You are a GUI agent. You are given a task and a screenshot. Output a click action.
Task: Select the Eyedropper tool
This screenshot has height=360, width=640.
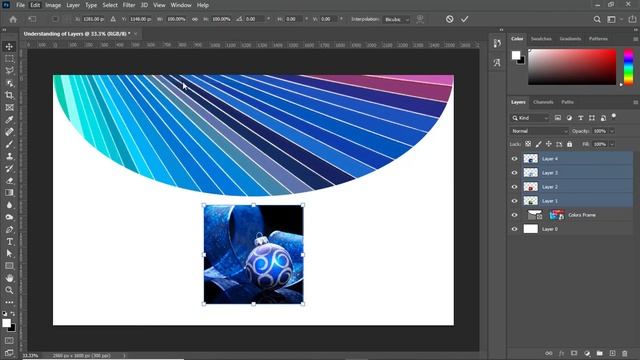[x=9, y=120]
